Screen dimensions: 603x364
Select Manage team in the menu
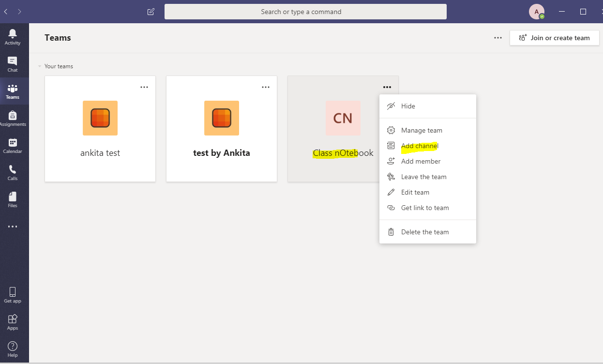tap(428, 130)
